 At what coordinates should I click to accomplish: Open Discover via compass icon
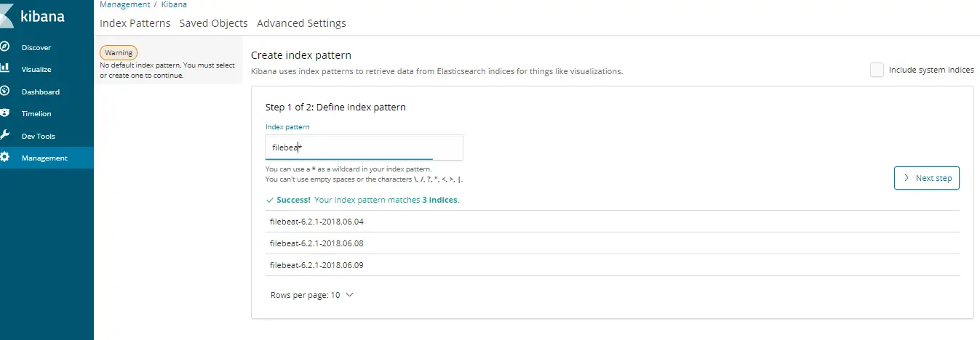[4, 47]
